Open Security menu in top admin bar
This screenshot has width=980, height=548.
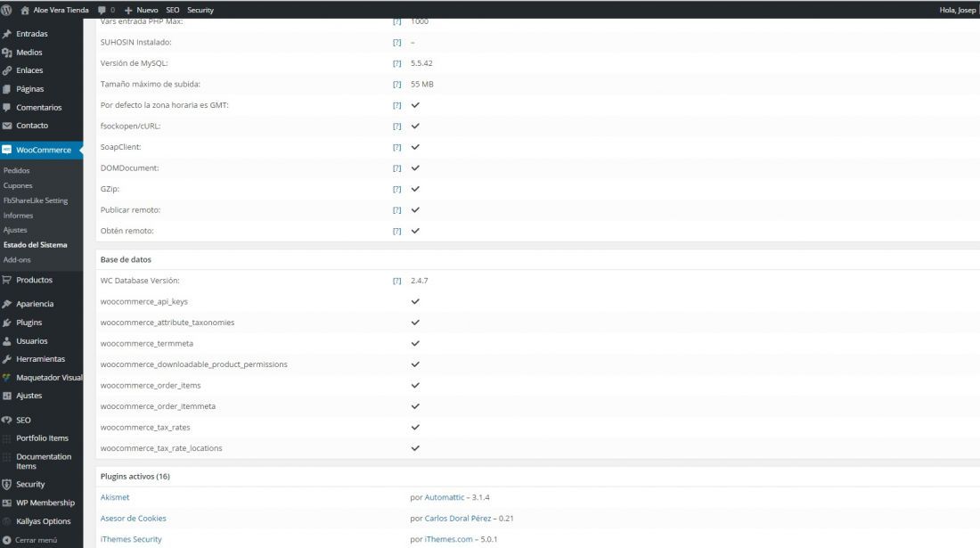(x=200, y=10)
